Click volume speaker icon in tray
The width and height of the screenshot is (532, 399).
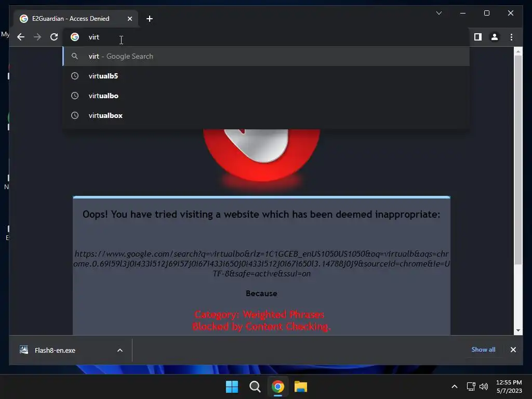484,387
